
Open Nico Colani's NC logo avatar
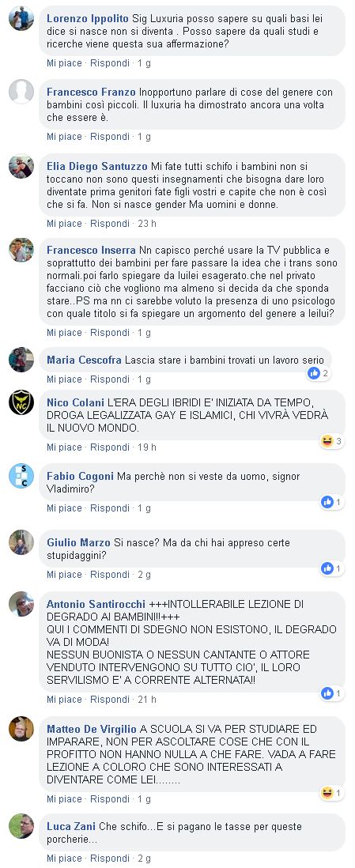[21, 402]
